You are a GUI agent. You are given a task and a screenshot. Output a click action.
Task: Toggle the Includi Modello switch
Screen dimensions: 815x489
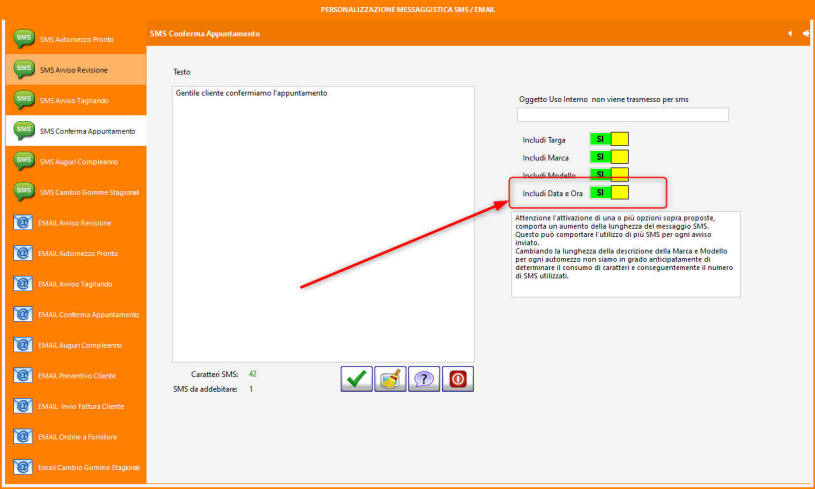click(x=609, y=174)
